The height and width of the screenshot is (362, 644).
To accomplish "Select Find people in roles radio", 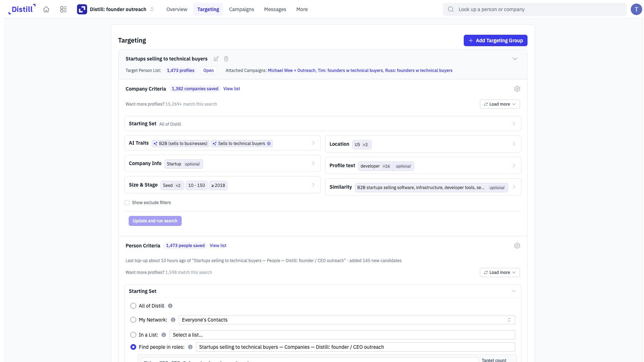I will tap(133, 347).
